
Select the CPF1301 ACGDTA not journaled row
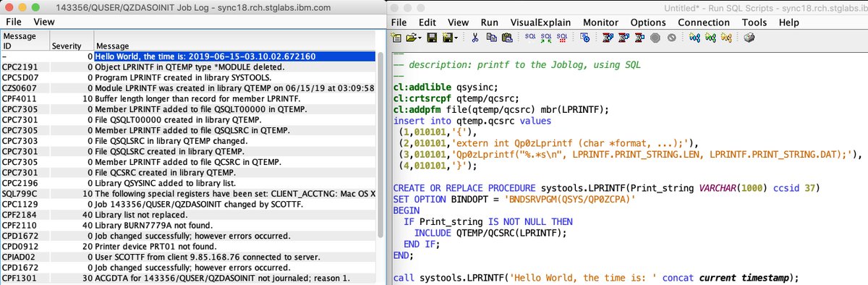click(188, 279)
